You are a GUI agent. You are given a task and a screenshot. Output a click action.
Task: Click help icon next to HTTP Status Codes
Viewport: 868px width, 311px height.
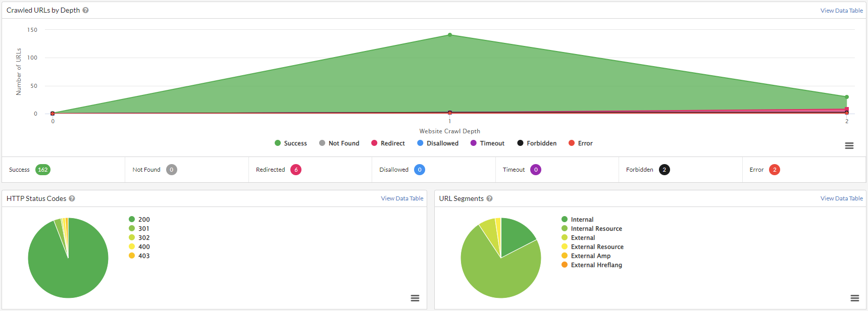[x=72, y=198]
